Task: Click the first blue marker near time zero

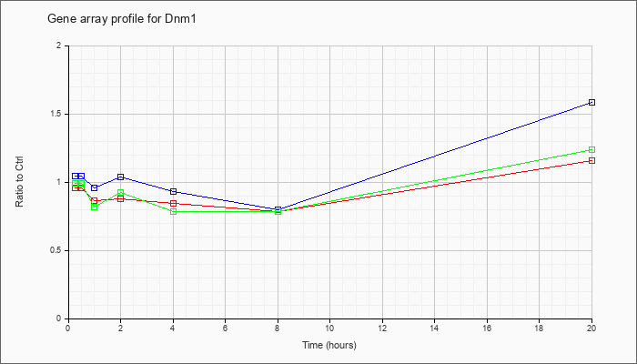Action: pos(76,176)
